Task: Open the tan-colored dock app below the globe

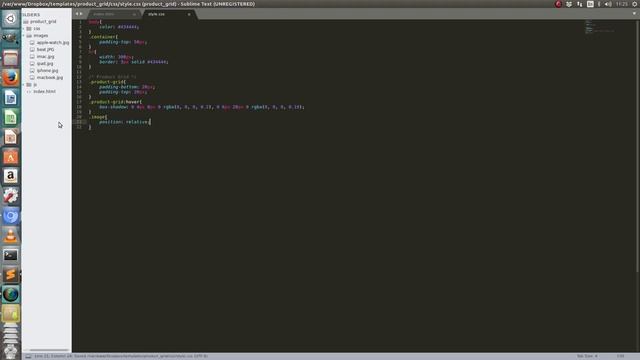Action: [11, 314]
